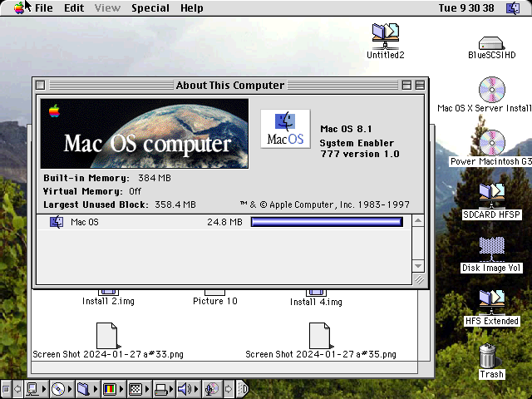Screen dimensions: 532x399
Task: Click the Control Strip close box
Action: pos(6,389)
